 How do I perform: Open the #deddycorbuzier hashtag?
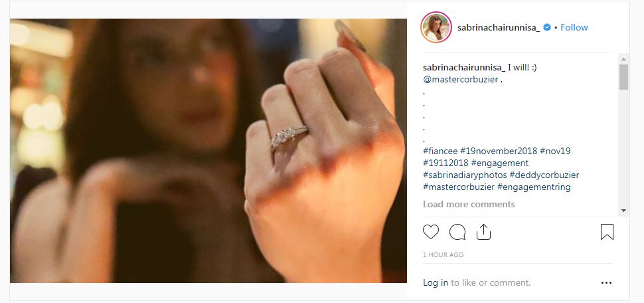coord(544,175)
